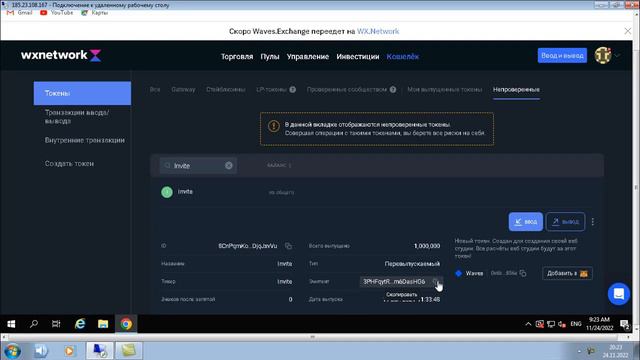Click the blue Waves diamond icon
The height and width of the screenshot is (360, 640).
tap(458, 273)
